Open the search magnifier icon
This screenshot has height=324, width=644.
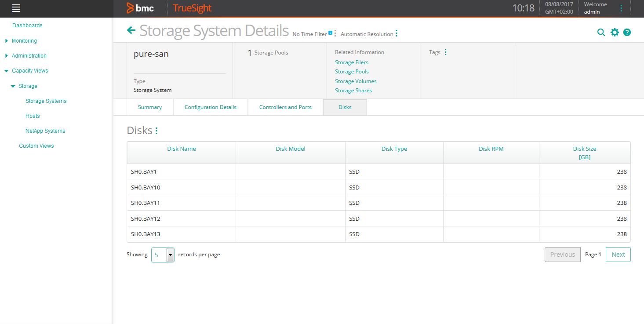pyautogui.click(x=601, y=32)
